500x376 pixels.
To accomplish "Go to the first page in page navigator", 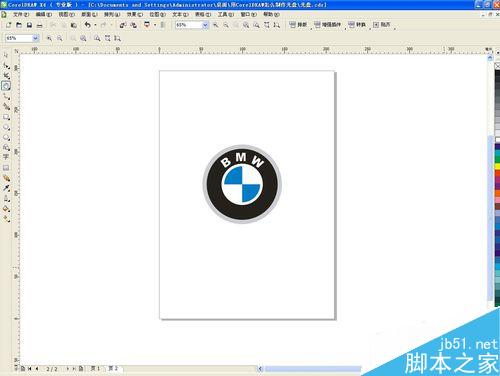I will click(30, 369).
